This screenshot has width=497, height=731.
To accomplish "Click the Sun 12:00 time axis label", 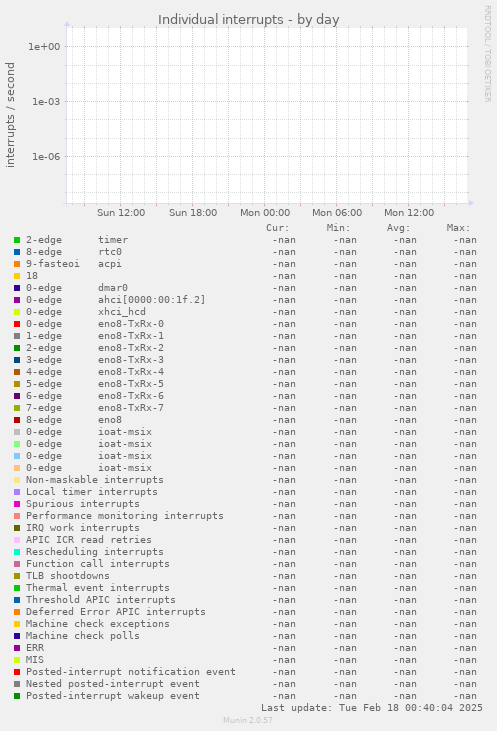I will point(121,213).
